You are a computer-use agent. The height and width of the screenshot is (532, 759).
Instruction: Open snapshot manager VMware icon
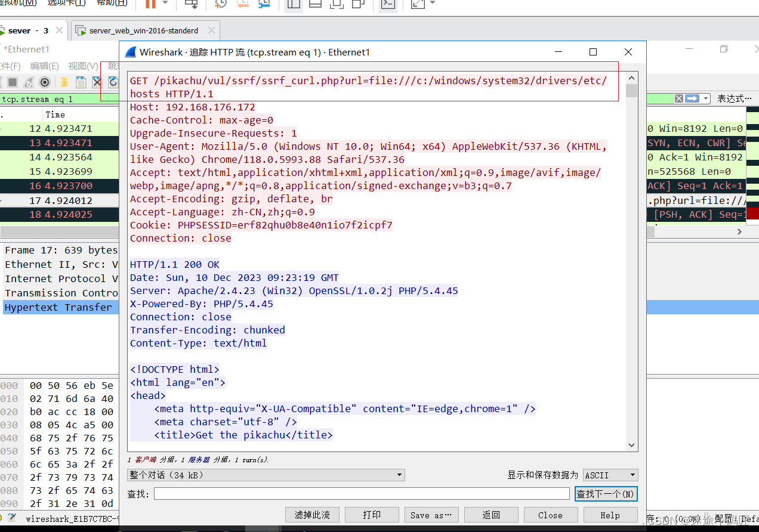click(x=264, y=4)
